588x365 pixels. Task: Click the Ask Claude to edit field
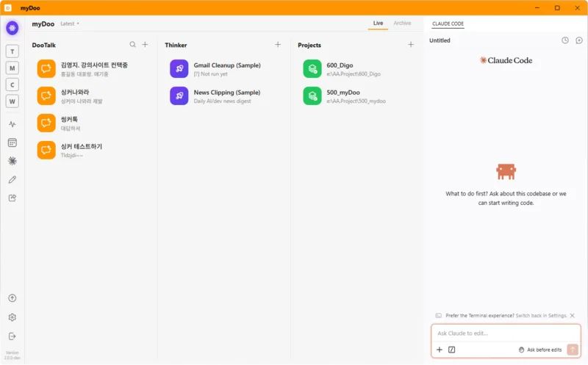[x=506, y=333]
